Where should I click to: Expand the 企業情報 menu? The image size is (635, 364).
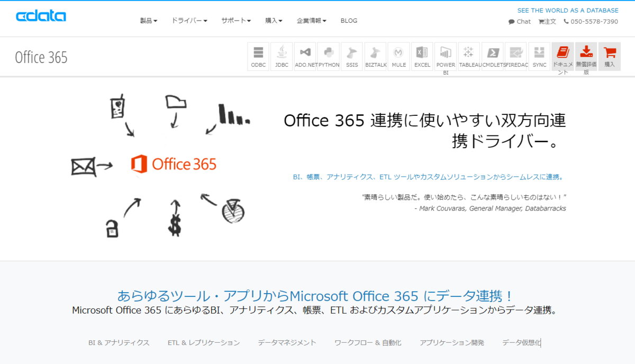[x=311, y=21]
